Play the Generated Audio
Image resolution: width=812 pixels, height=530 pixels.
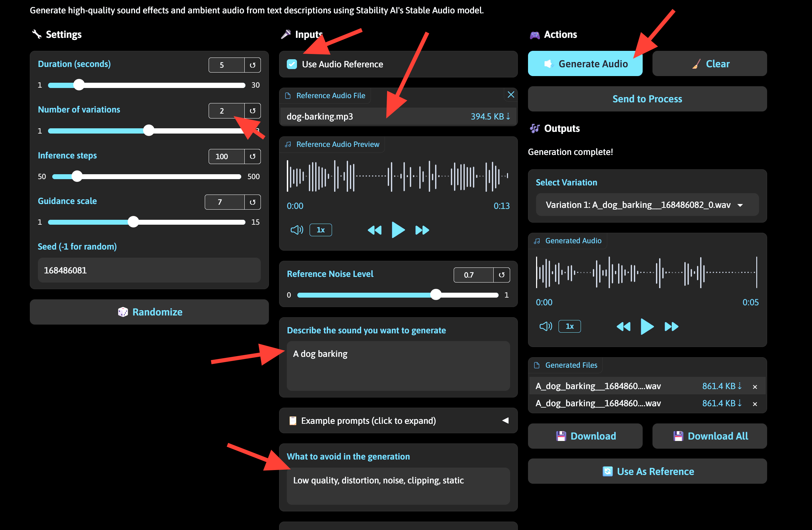[x=647, y=326]
